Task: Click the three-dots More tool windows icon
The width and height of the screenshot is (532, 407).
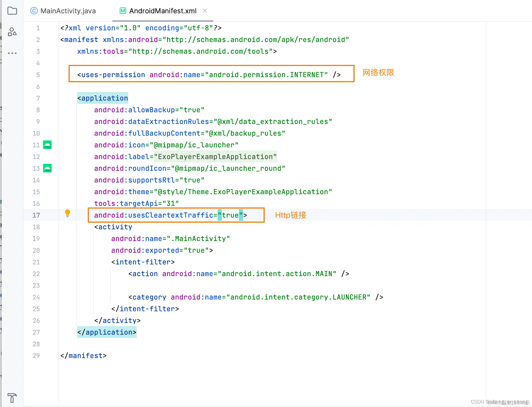Action: (x=12, y=53)
